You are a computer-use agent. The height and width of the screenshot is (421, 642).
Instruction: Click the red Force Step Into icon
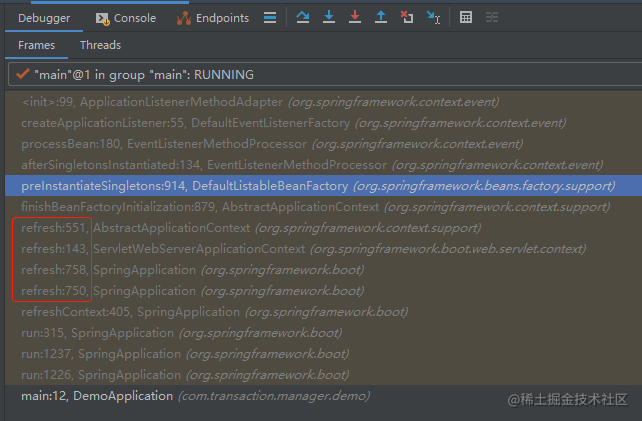pos(355,17)
